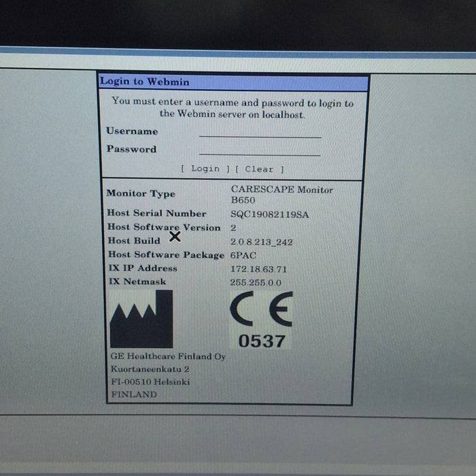Select serial number SQC19082119SA

(269, 214)
